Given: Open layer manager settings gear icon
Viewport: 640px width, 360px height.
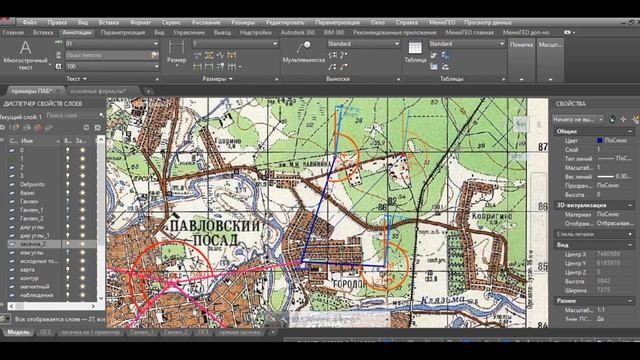Looking at the screenshot, I should (x=97, y=128).
